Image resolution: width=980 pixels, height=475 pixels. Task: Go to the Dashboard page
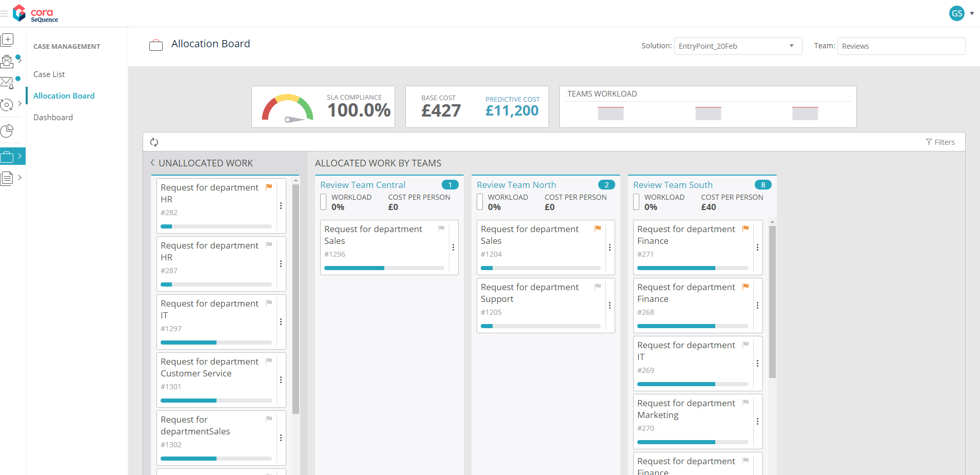tap(53, 118)
